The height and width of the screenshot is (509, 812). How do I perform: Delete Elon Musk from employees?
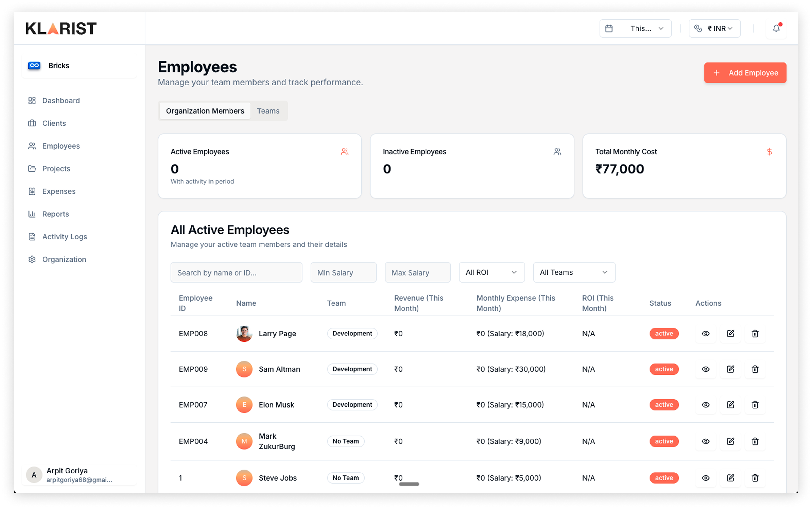click(755, 405)
